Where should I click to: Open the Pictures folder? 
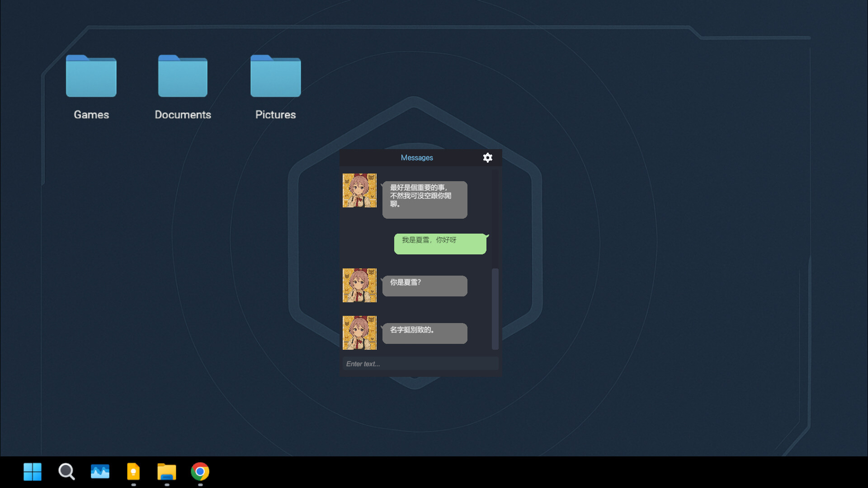[275, 77]
